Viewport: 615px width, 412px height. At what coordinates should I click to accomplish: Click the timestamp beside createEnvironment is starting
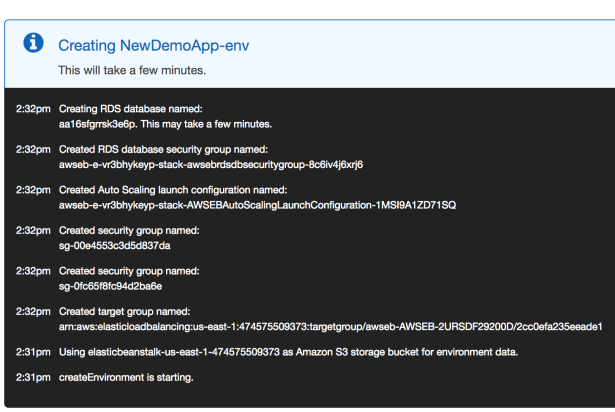(33, 376)
